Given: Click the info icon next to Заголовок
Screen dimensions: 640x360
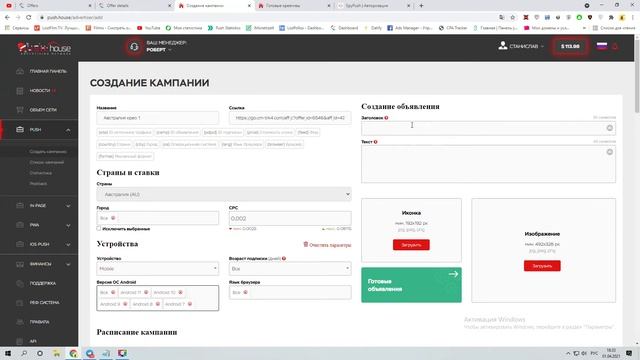Looking at the screenshot, I should point(386,118).
